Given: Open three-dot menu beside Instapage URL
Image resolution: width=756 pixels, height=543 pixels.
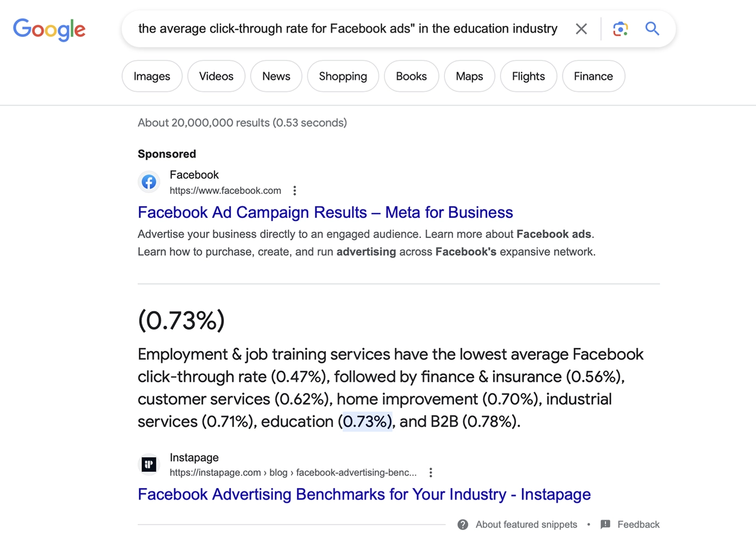Looking at the screenshot, I should click(x=431, y=472).
